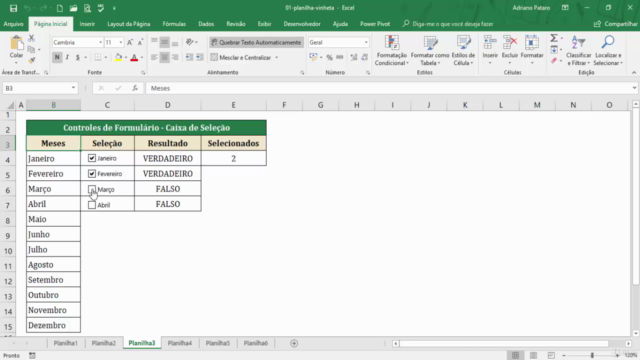Open the Merge and Center dropdown arrow
Screen dimensions: 640x360
click(x=277, y=58)
